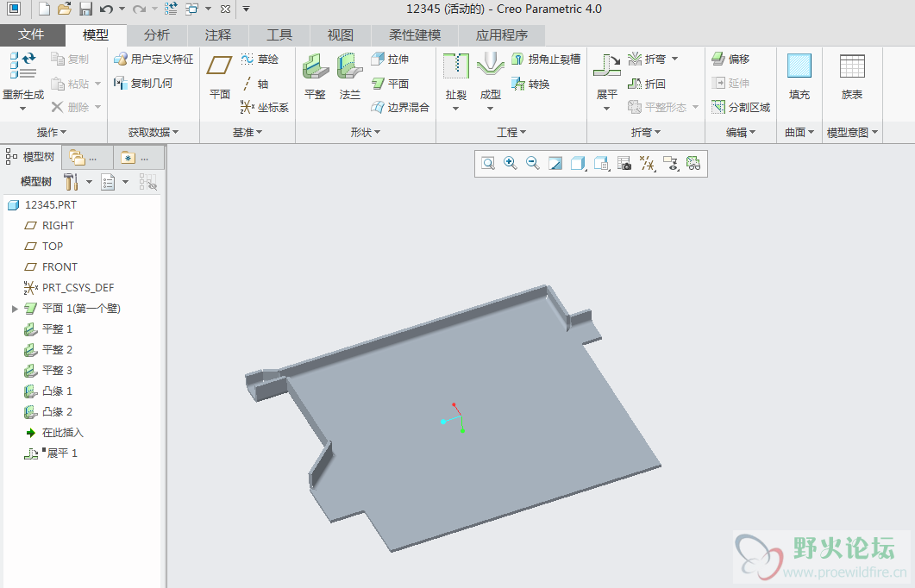
Task: Click the 成型 (Form) tool icon
Action: 490,66
